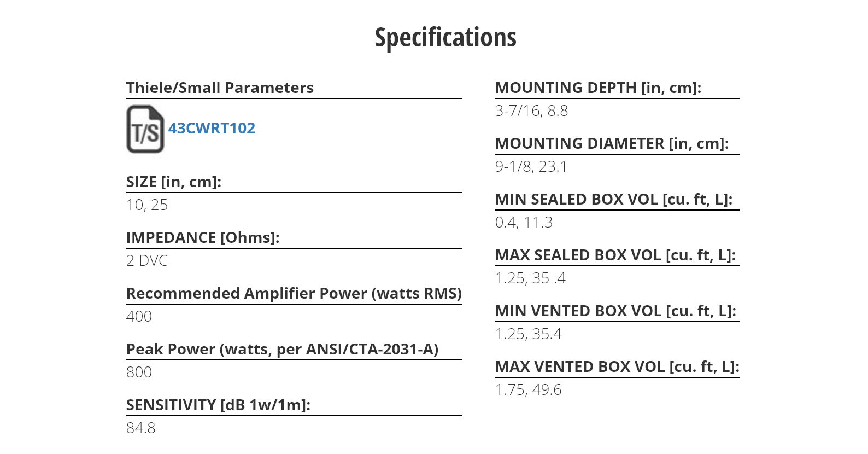Click the IMPEDANCE [Ohms] heading
This screenshot has height=454, width=868.
(203, 237)
